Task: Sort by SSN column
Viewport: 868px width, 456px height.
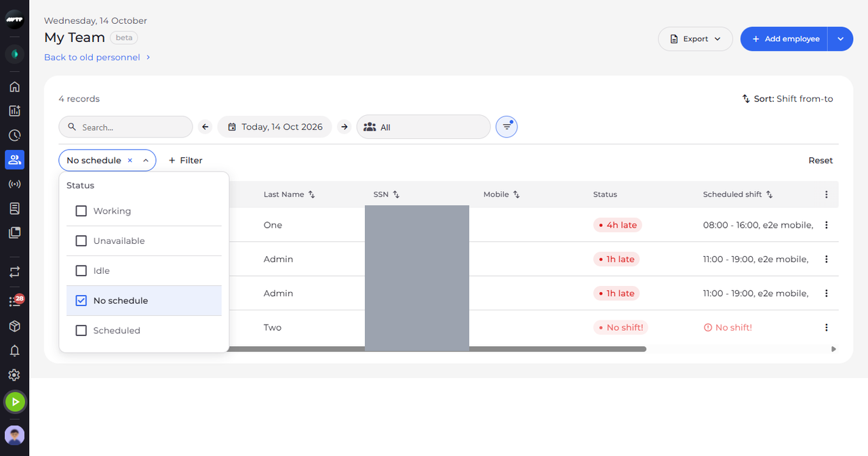Action: [x=396, y=194]
